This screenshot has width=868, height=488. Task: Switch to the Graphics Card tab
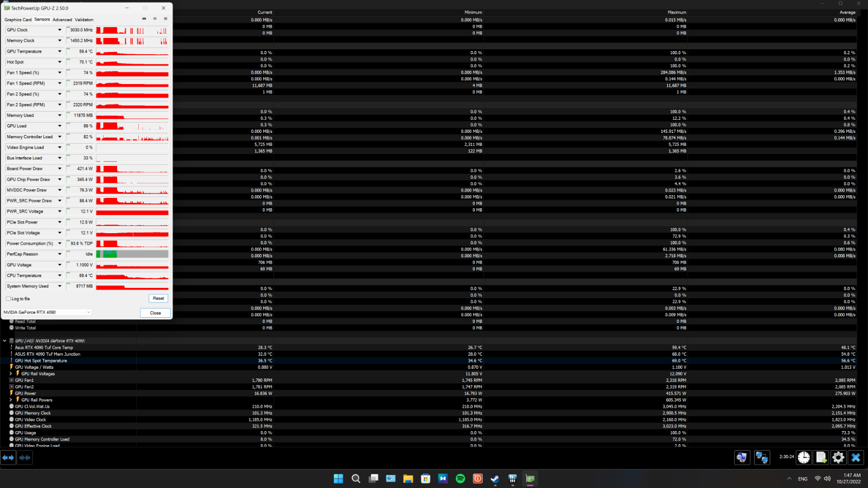[18, 20]
